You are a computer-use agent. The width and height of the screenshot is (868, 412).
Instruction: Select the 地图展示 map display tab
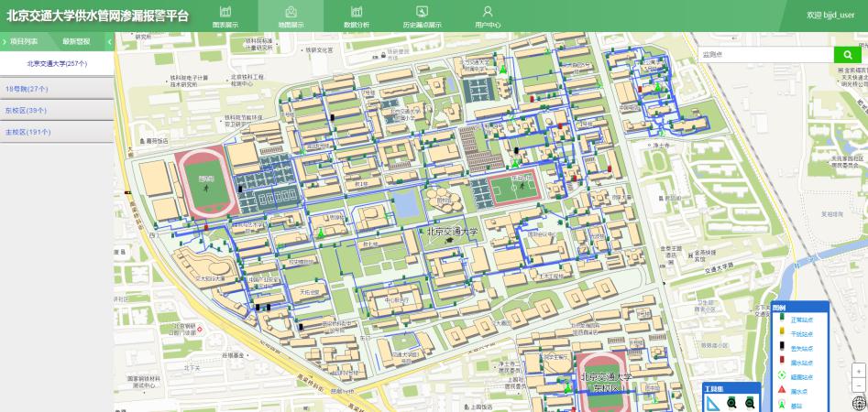pyautogui.click(x=291, y=16)
